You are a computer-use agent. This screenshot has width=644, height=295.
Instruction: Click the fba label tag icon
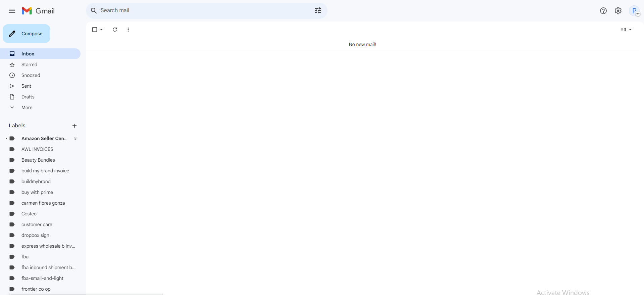click(x=12, y=257)
